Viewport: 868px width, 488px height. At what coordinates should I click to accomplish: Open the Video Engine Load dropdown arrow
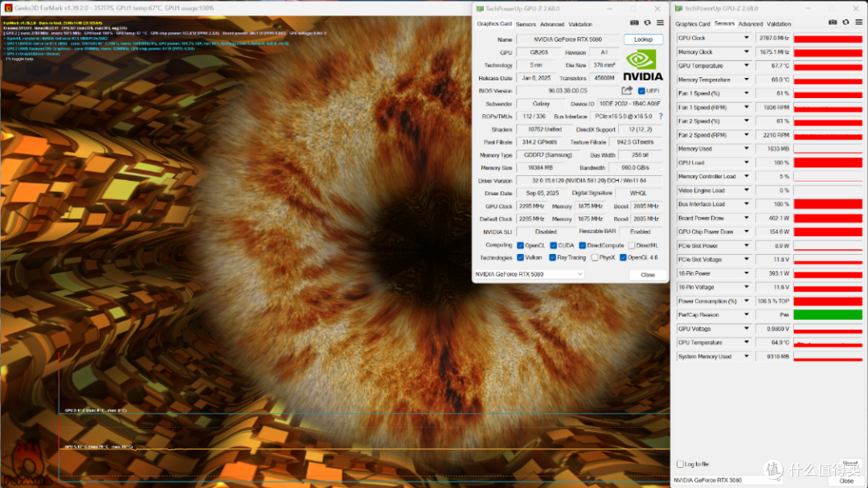(746, 190)
